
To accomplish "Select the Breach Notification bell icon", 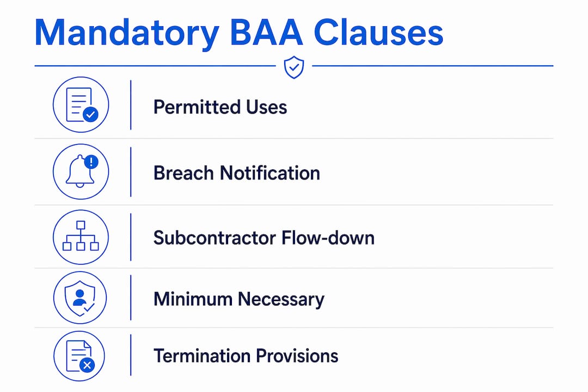I will tap(81, 171).
